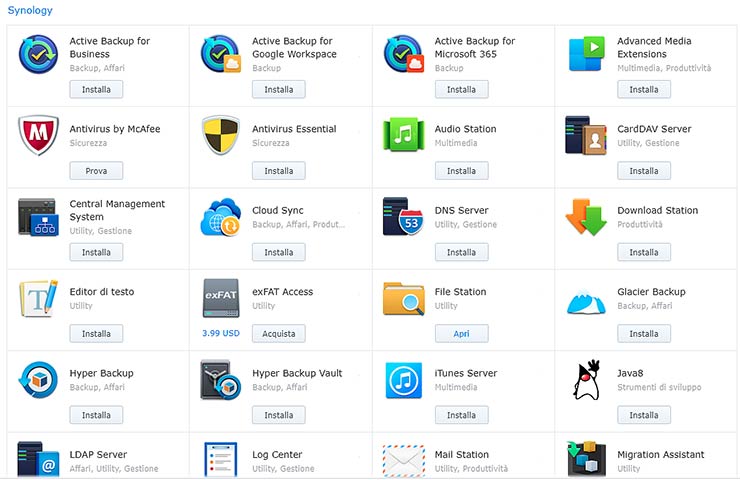The image size is (740, 480).
Task: Open the Central Management System title
Action: point(117,210)
